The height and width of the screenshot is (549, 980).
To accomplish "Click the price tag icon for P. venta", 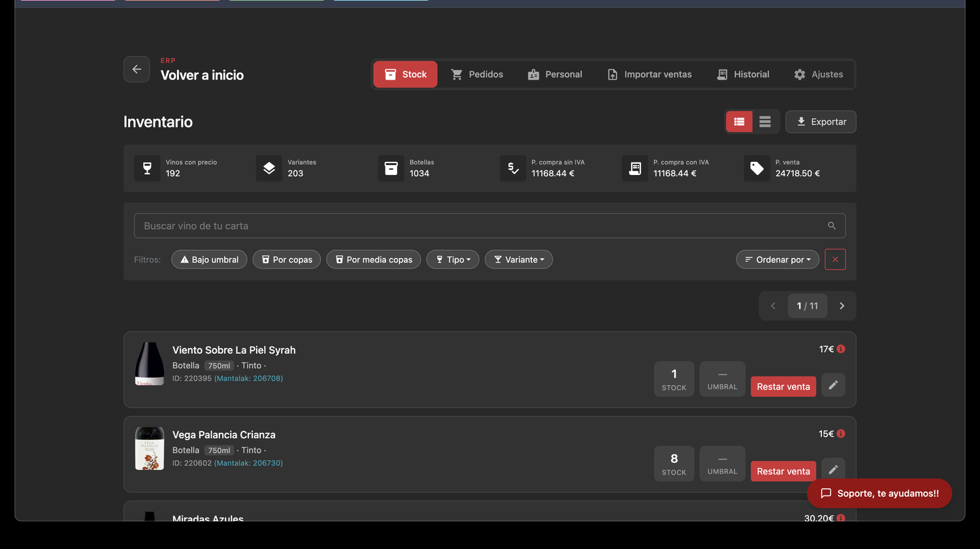I will (757, 168).
